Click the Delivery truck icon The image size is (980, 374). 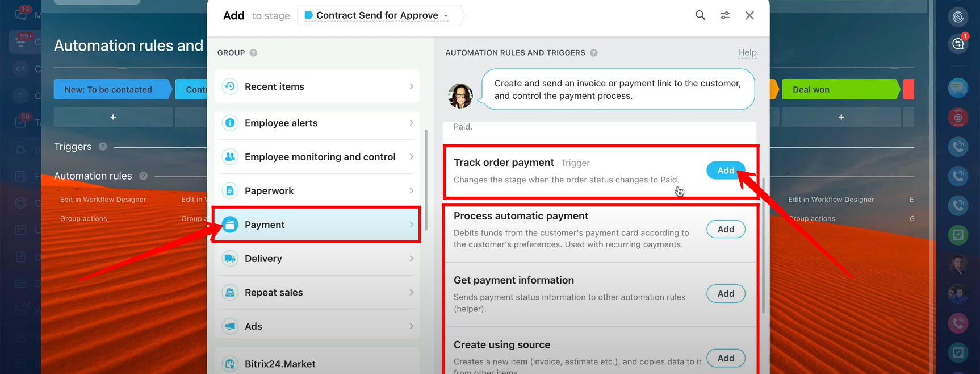click(230, 259)
